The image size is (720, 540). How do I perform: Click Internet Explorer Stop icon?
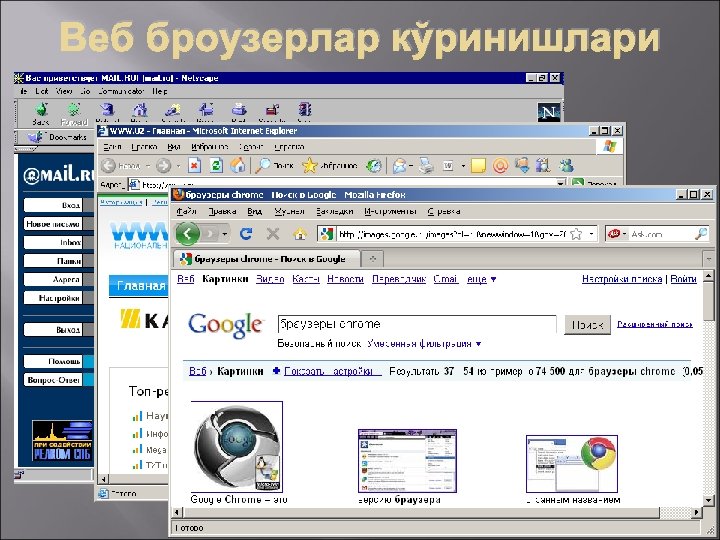click(x=195, y=166)
